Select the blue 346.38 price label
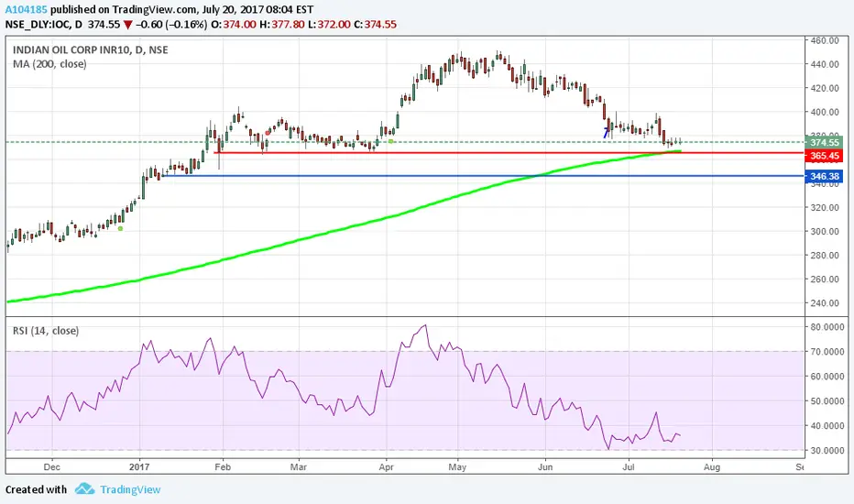This screenshot has height=504, width=854. point(824,176)
